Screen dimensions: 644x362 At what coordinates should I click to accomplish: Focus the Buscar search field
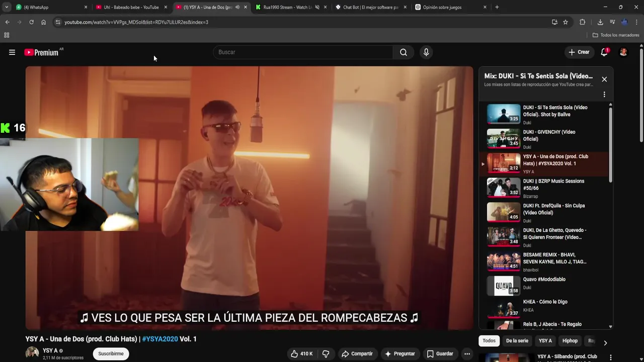303,52
